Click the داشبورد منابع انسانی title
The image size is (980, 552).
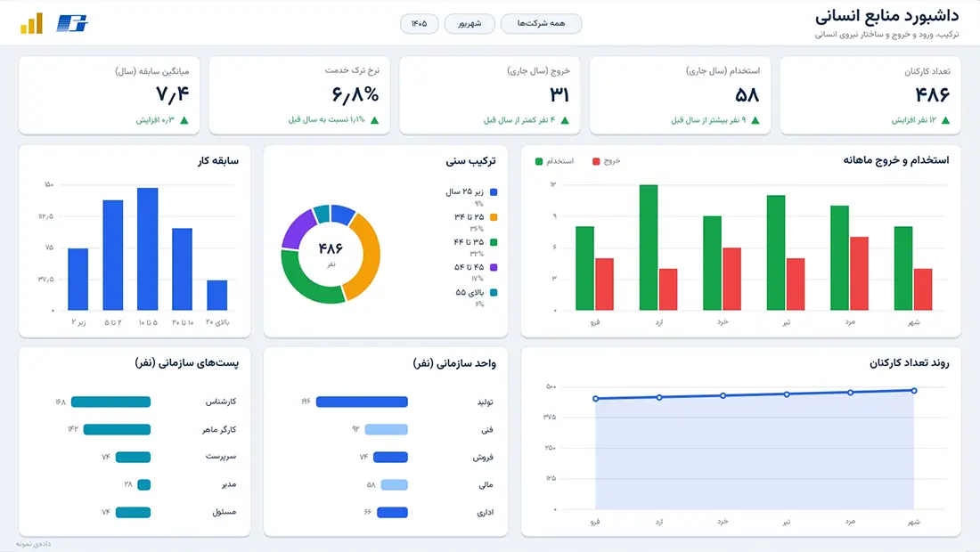click(886, 17)
